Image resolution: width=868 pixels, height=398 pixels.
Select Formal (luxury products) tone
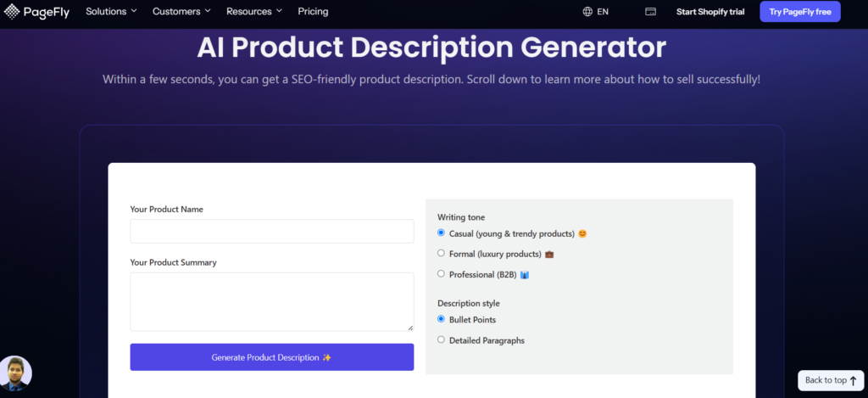[x=441, y=254]
